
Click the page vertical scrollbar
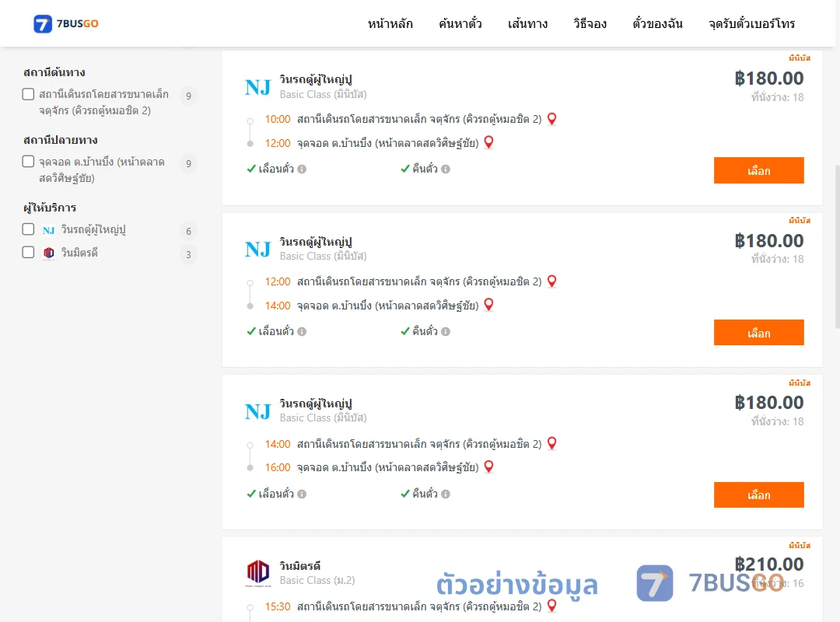[837, 246]
